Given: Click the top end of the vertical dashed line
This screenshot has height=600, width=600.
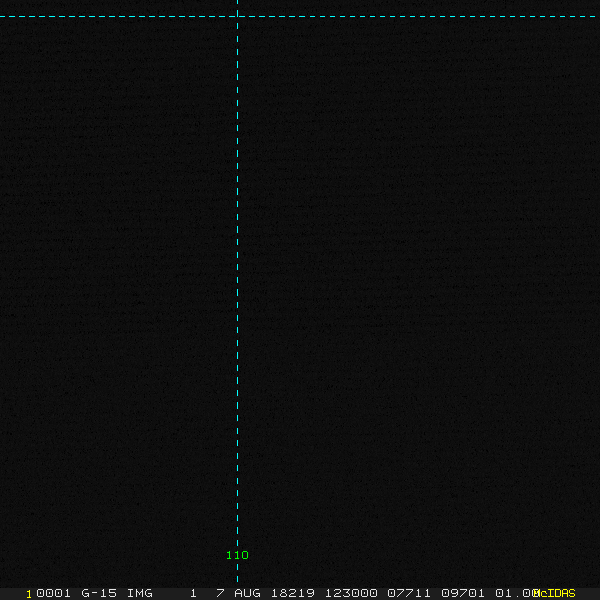Looking at the screenshot, I should tap(237, 3).
